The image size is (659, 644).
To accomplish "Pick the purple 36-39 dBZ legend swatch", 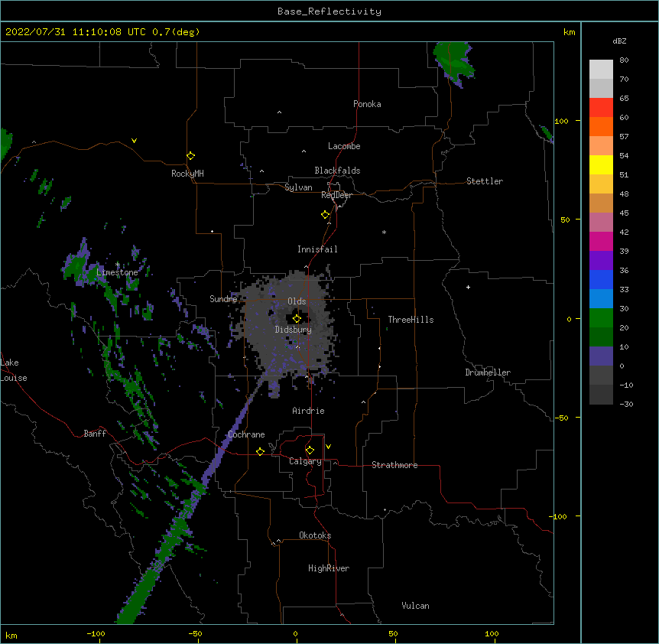I will pos(601,261).
